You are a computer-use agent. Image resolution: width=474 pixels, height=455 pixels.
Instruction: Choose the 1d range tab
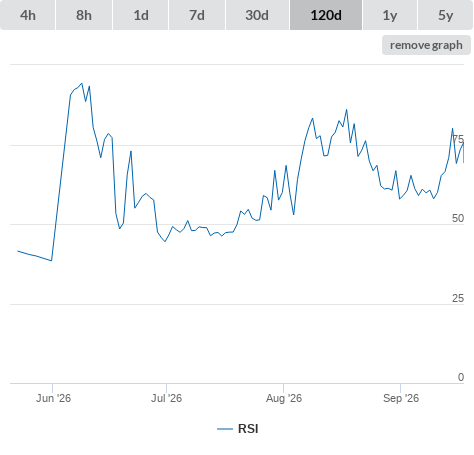(141, 15)
